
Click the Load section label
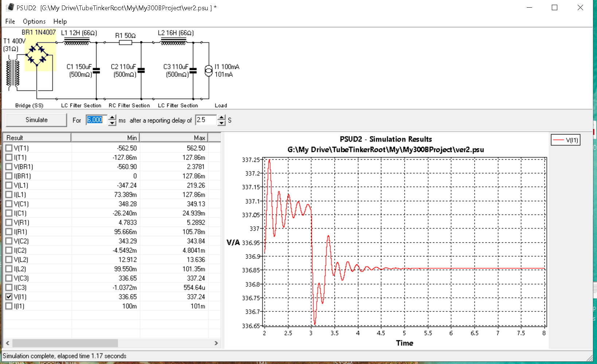click(x=221, y=105)
